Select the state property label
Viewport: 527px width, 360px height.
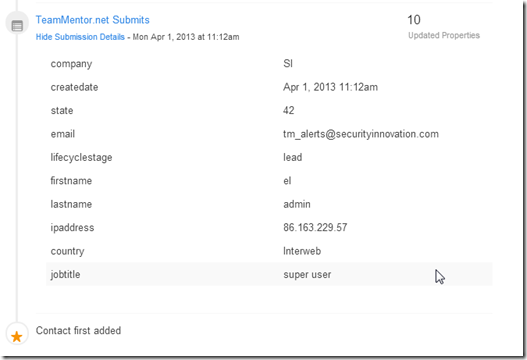tap(62, 111)
